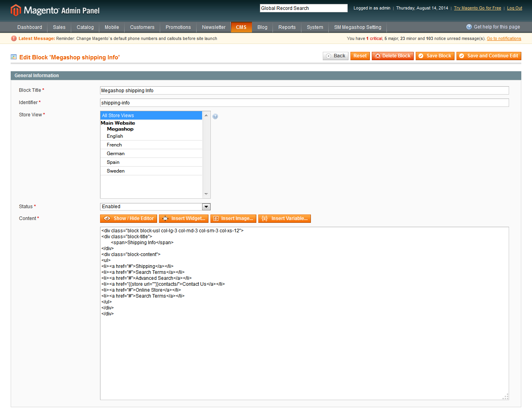Select the French store view

[x=151, y=145]
